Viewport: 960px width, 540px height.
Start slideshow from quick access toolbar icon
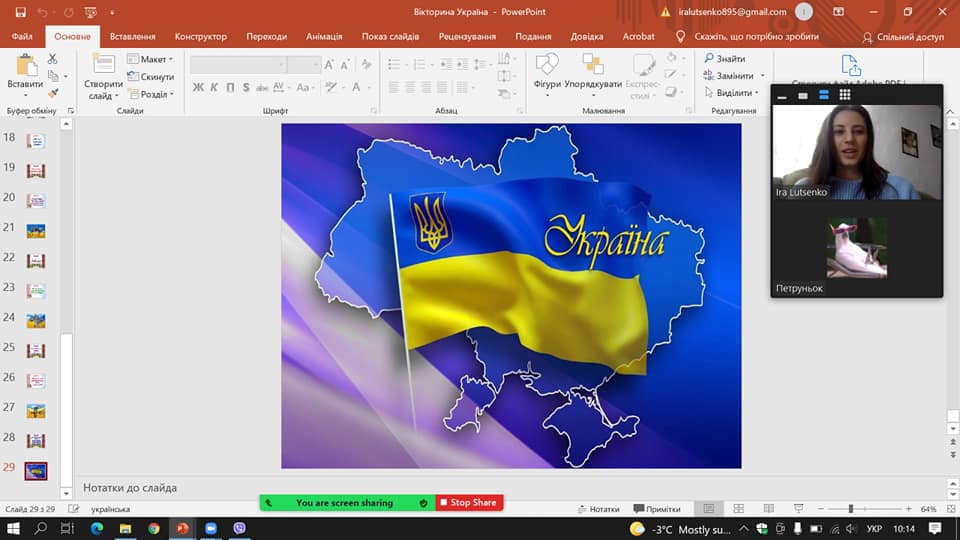coord(91,12)
